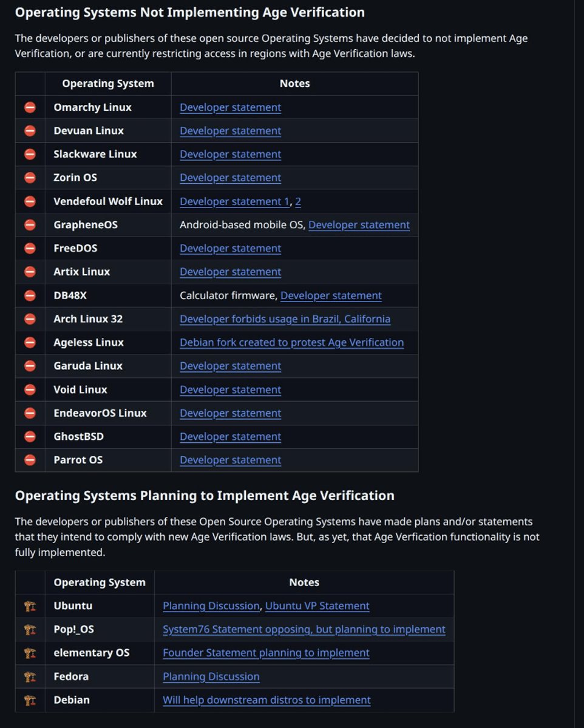Image resolution: width=584 pixels, height=728 pixels.
Task: Open FreeDOS developer statement link
Action: pyautogui.click(x=230, y=249)
